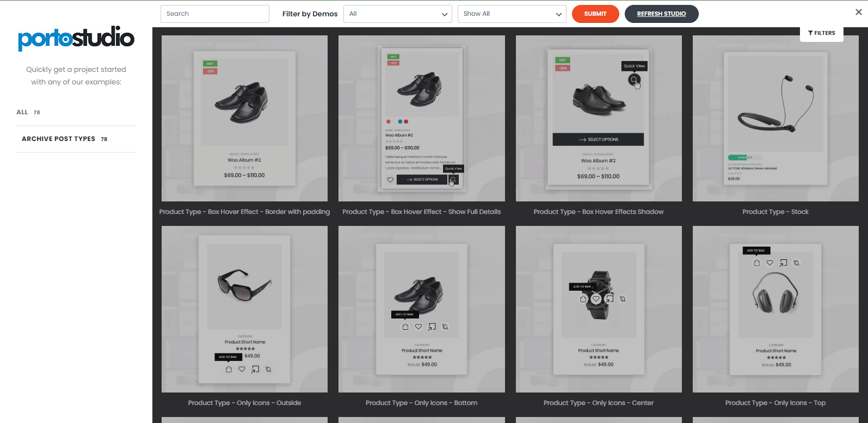Click 'Box Hover Effect - Border with padding' caption

244,212
